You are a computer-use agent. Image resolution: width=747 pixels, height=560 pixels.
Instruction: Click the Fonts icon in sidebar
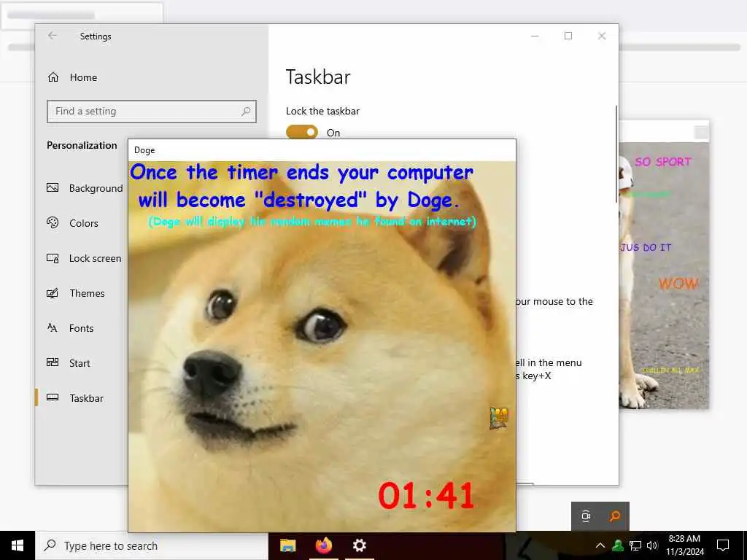point(53,327)
